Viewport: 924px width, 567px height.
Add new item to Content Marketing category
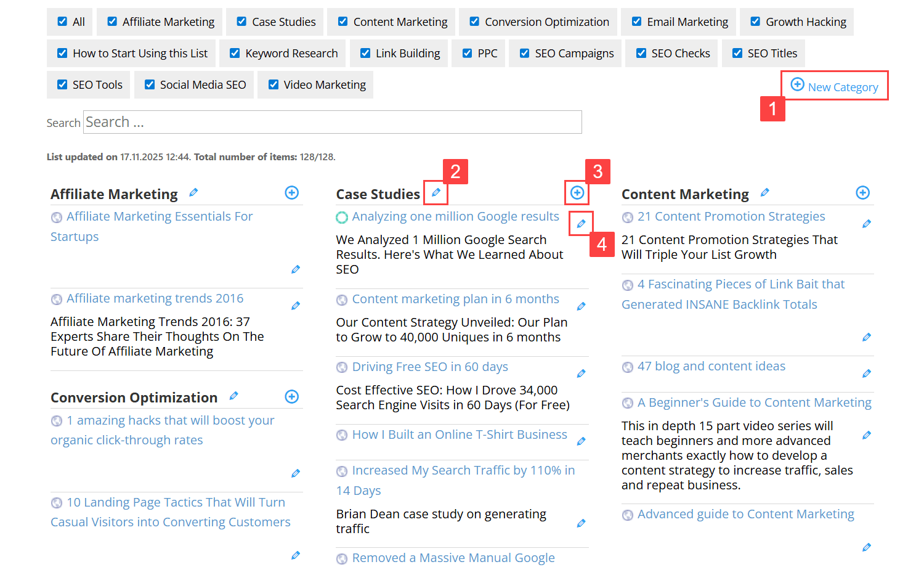tap(863, 193)
